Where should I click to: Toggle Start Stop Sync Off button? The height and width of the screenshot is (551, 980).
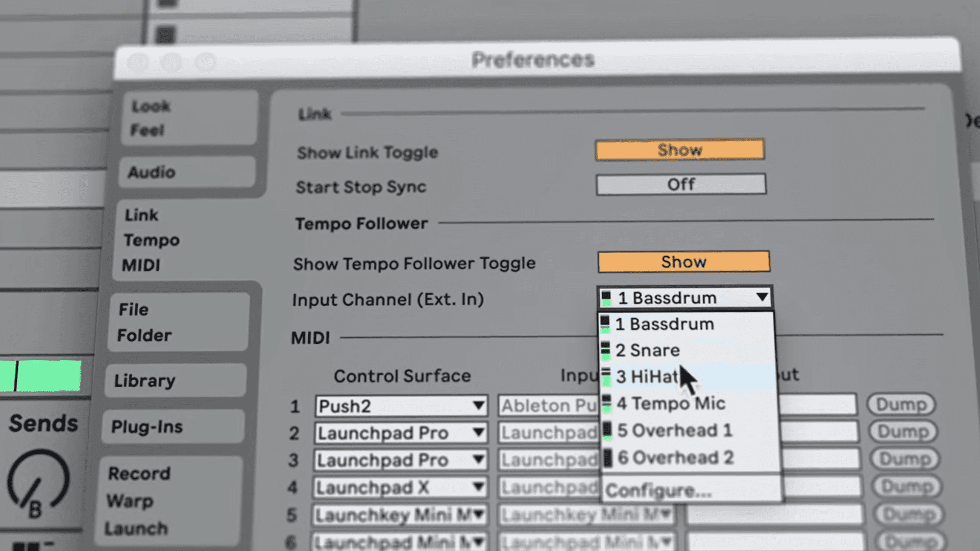click(681, 184)
